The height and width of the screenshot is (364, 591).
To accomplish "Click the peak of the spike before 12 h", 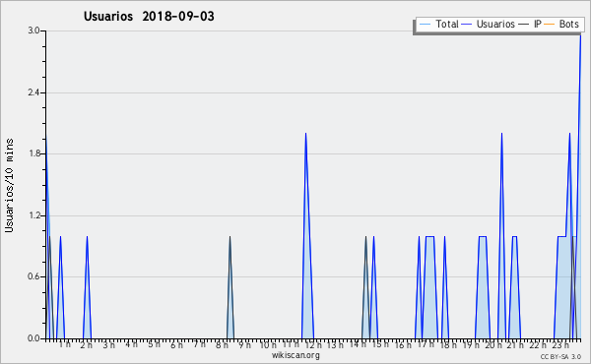I will (305, 133).
